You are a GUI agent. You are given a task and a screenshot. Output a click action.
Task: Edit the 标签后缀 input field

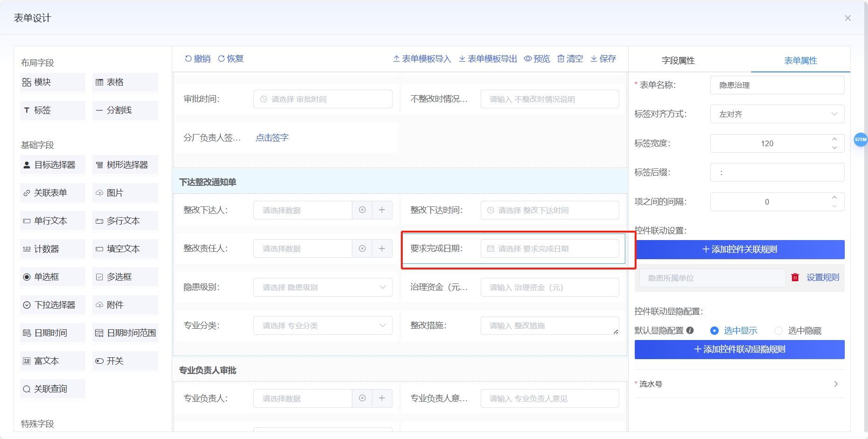(x=777, y=172)
